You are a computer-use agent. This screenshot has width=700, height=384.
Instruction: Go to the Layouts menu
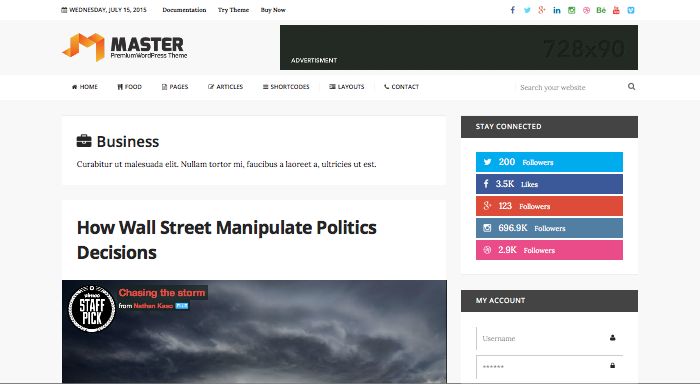347,87
